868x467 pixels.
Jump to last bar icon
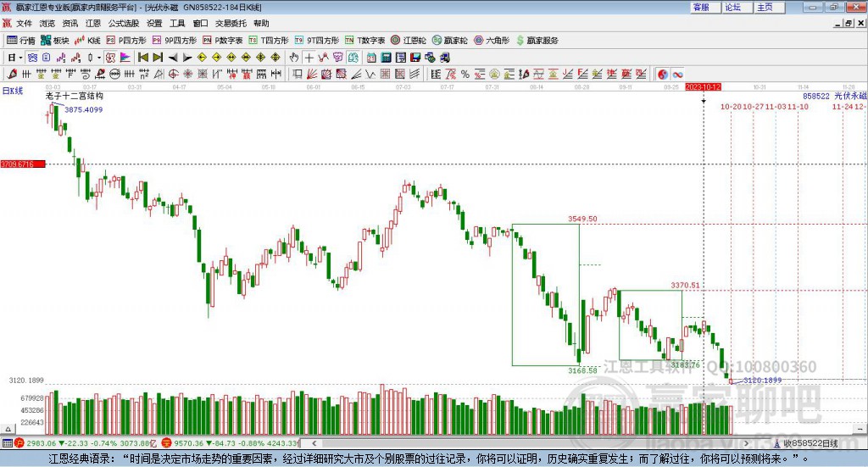(158, 58)
